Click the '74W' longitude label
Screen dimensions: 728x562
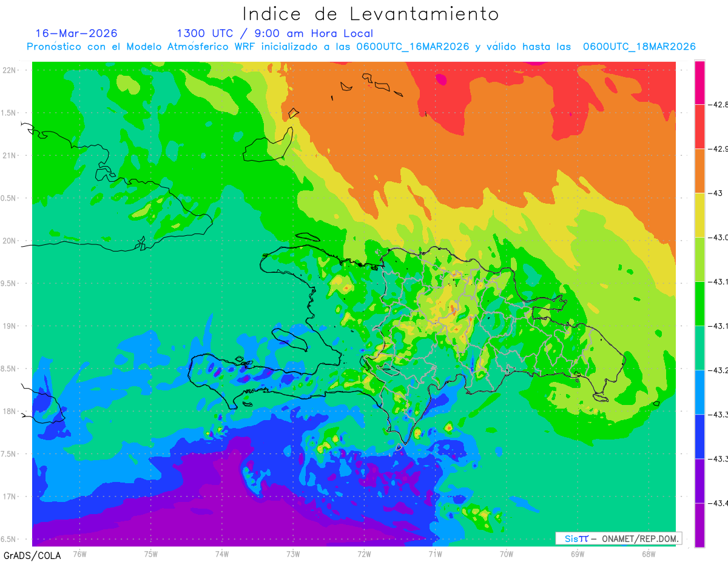tap(222, 554)
